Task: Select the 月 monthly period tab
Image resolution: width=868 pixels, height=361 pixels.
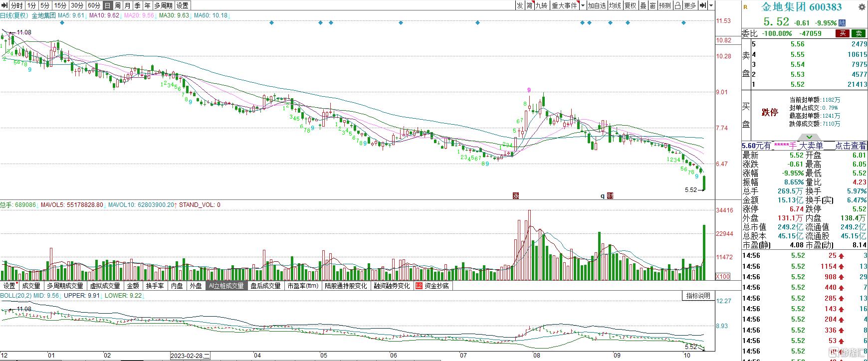Action: [x=127, y=5]
